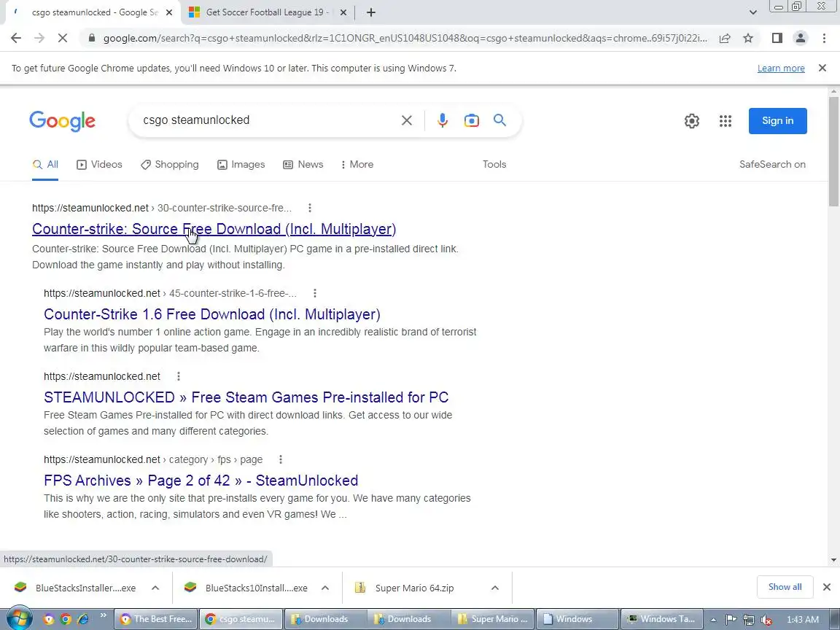840x630 pixels.
Task: Open Google quick settings gear
Action: [691, 121]
